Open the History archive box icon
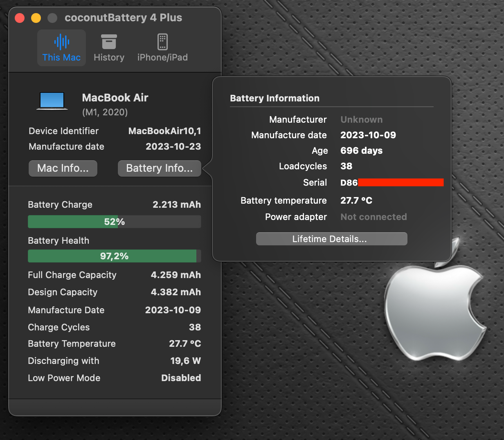 [109, 42]
